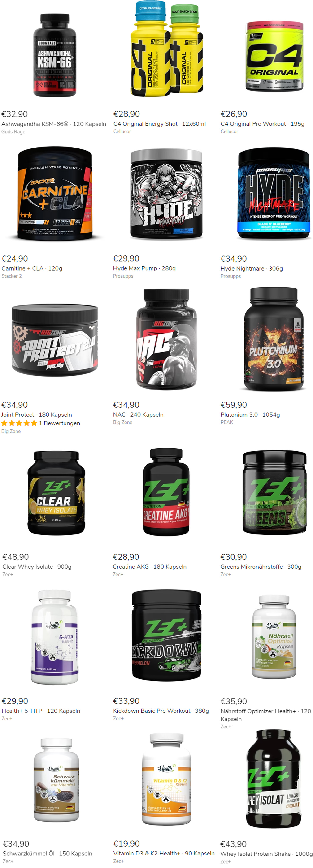This screenshot has width=313, height=868.
Task: View the Clear Whey Isolate product image
Action: (x=56, y=493)
